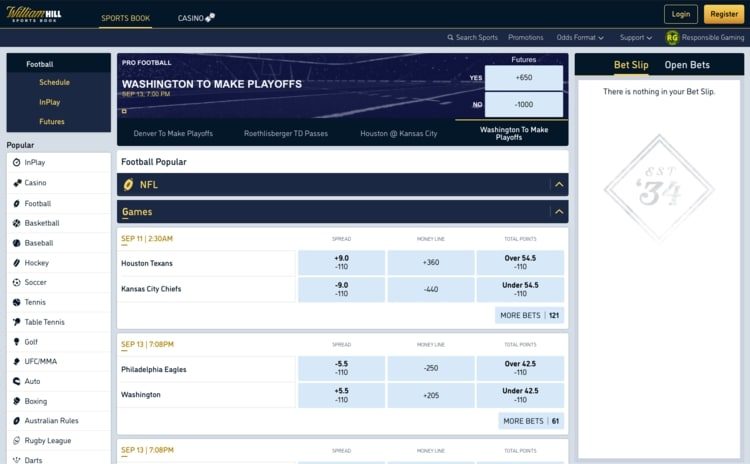Image resolution: width=750 pixels, height=464 pixels.
Task: Open the Support dropdown
Action: coord(636,37)
